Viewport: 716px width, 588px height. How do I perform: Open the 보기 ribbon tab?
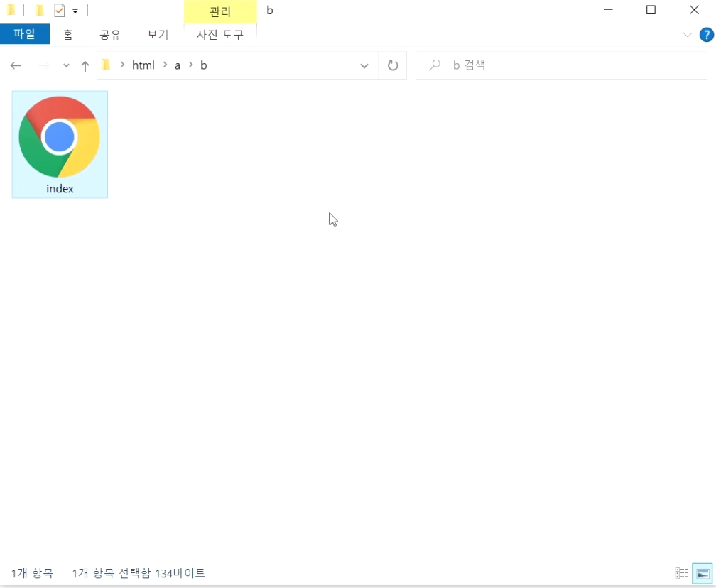[158, 35]
